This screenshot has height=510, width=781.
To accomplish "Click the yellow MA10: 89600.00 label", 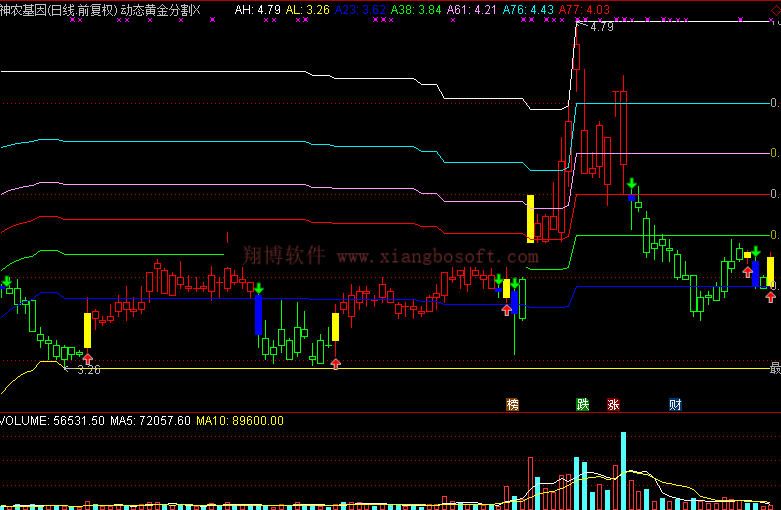I will click(x=240, y=421).
